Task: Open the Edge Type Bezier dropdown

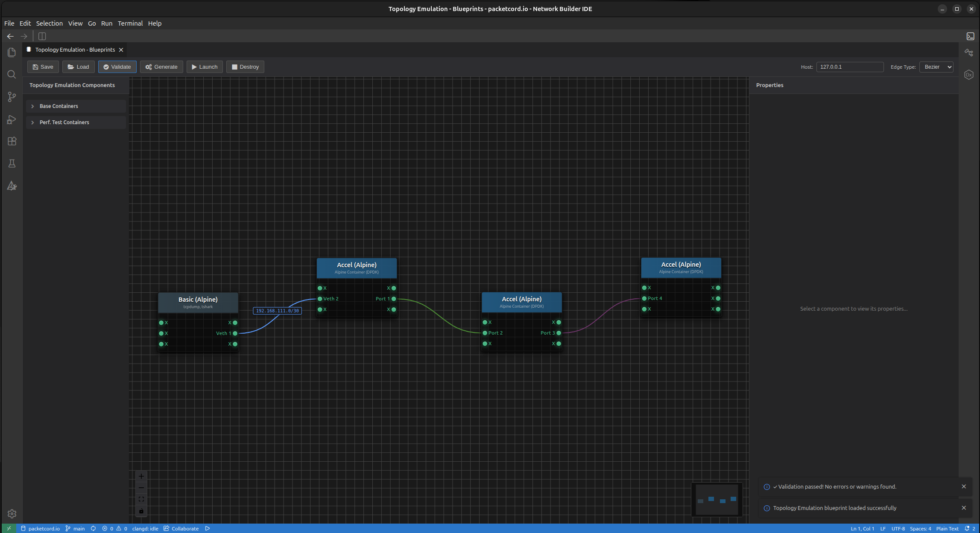Action: pos(936,67)
